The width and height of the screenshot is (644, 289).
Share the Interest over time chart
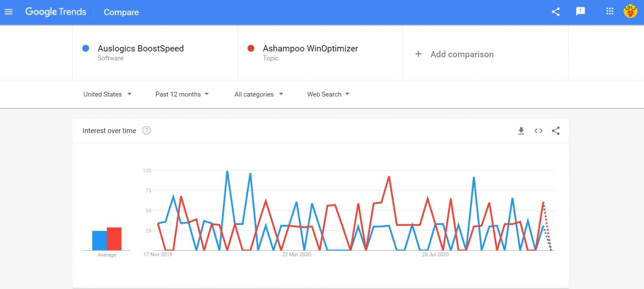(x=556, y=131)
